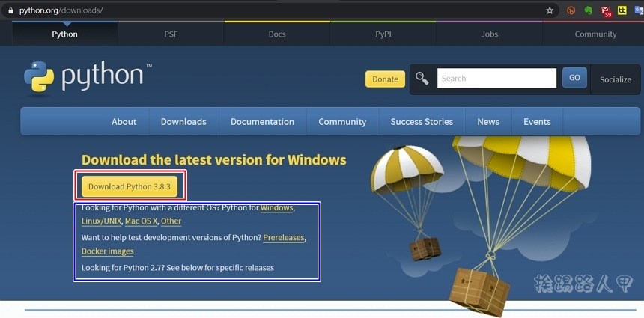644x318 pixels.
Task: Click the Google Translate extension icon
Action: [639, 10]
